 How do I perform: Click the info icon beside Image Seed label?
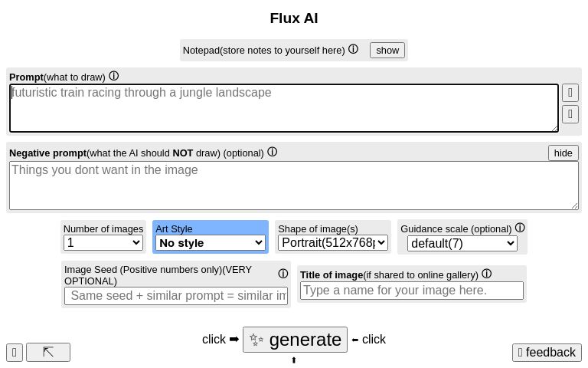coord(283,274)
